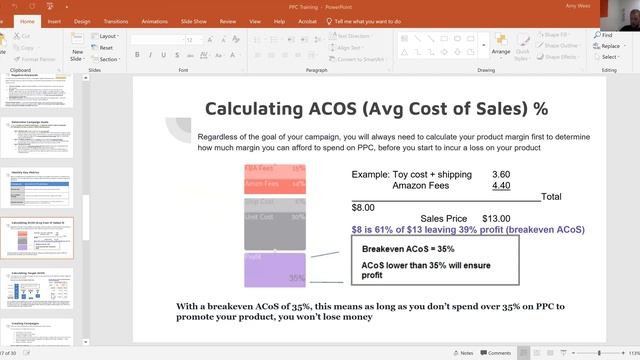
Task: Click Format Painter
Action: [x=35, y=59]
